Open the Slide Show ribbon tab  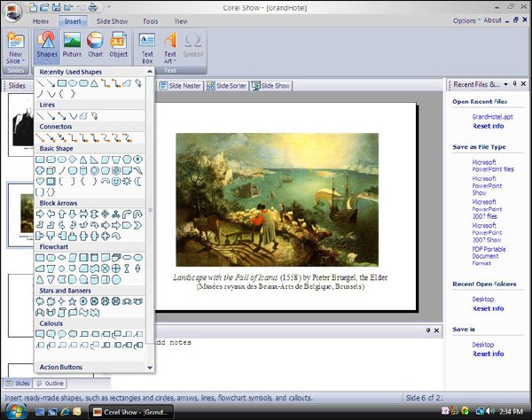coord(112,21)
